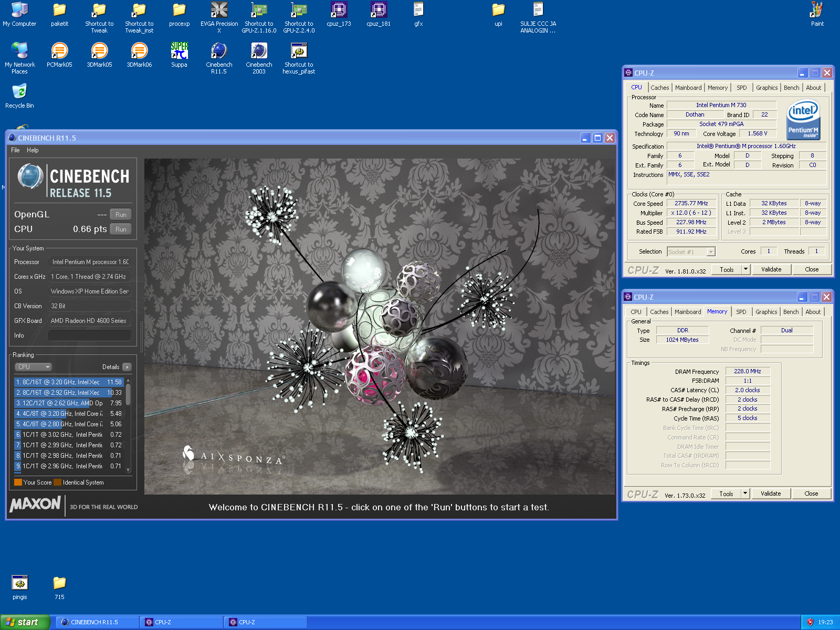Switch to Bench tab in upper CPU-Z
The width and height of the screenshot is (840, 630).
(791, 88)
